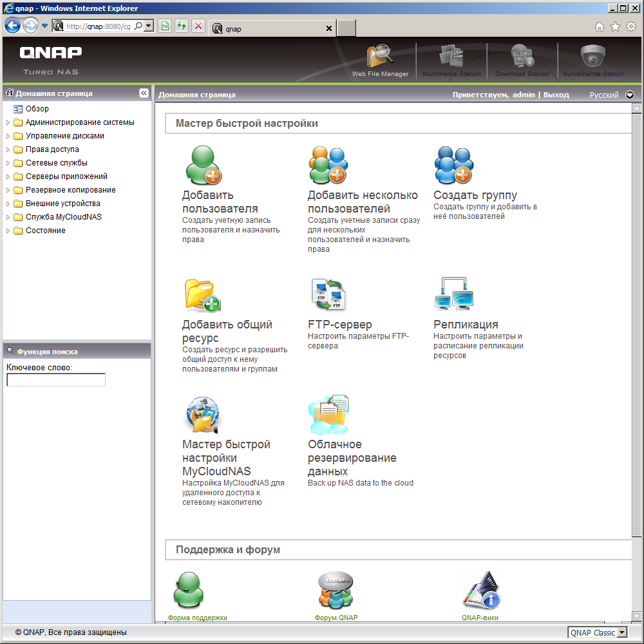Click scroll up arrow of main pane
The height and width of the screenshot is (644, 644).
pyautogui.click(x=637, y=108)
